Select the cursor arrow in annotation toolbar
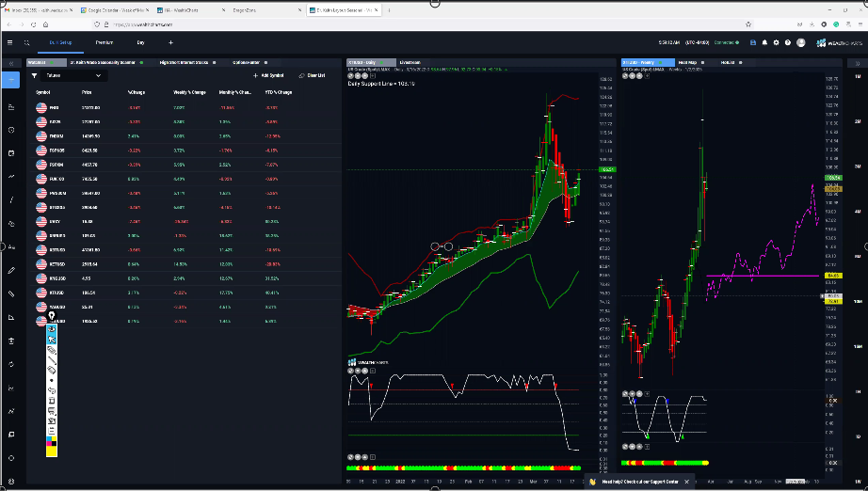Image resolution: width=868 pixels, height=491 pixels. (52, 340)
